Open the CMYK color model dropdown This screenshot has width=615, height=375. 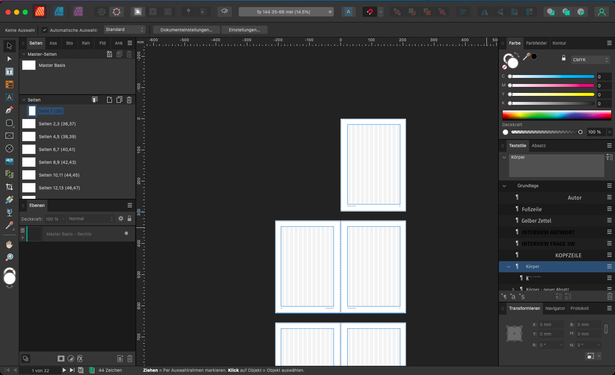[590, 60]
